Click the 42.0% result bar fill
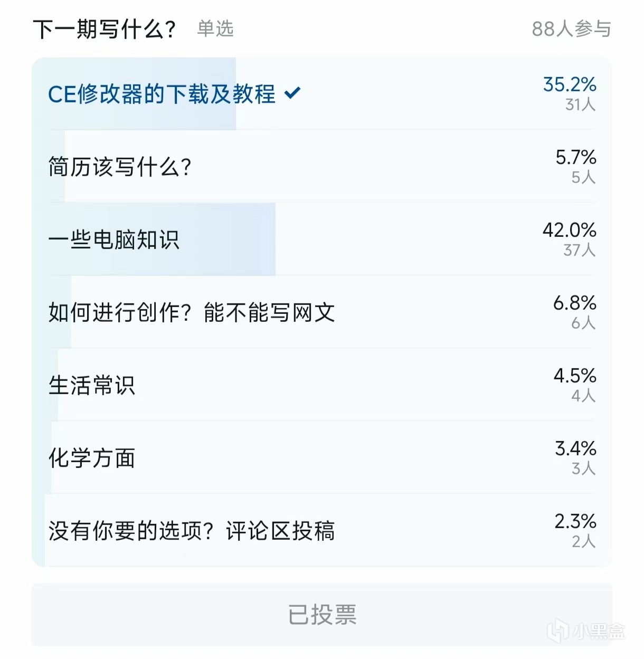The height and width of the screenshot is (659, 644). click(x=154, y=240)
